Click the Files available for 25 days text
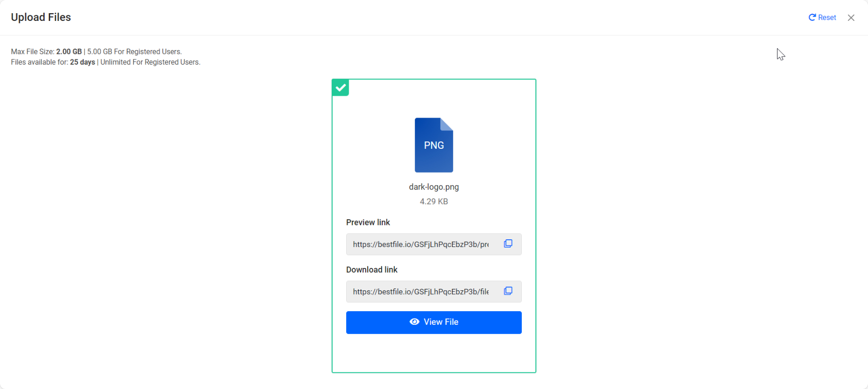868x389 pixels. (x=53, y=62)
